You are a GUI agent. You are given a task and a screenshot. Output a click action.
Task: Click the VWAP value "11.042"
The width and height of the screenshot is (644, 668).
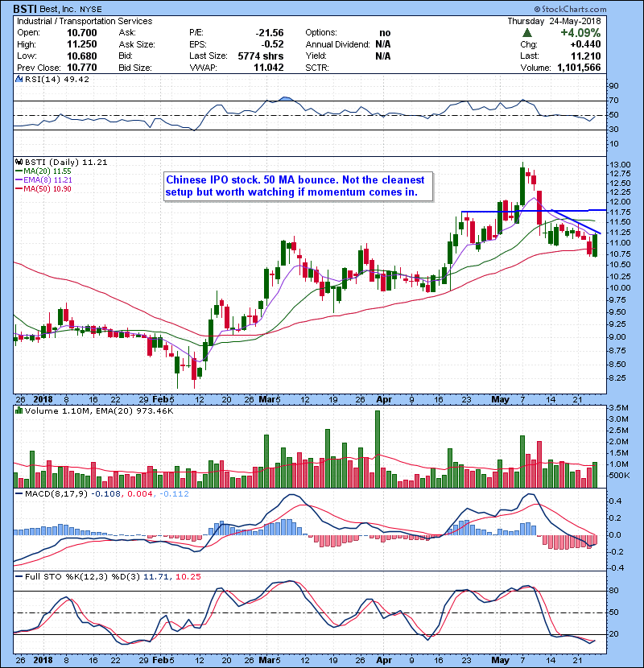tap(269, 68)
